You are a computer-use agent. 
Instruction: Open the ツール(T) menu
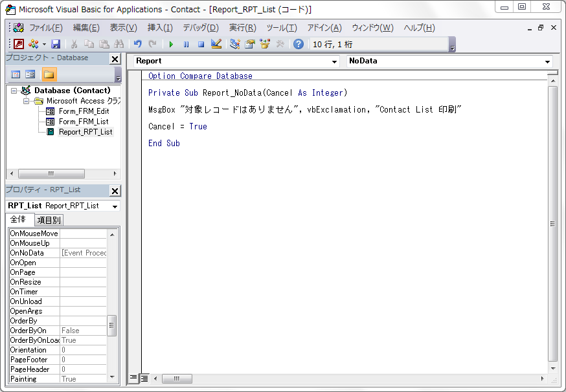point(282,28)
